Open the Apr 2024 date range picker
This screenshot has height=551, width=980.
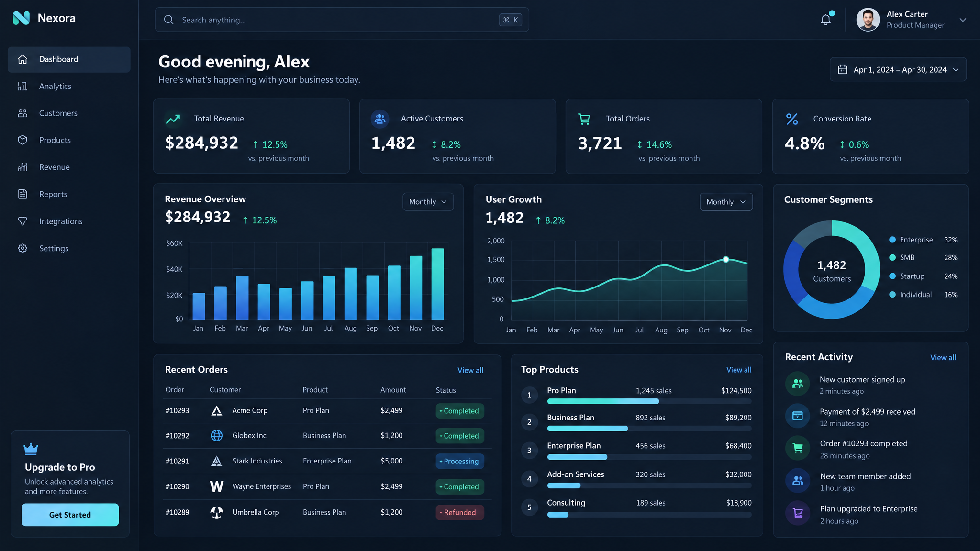898,69
